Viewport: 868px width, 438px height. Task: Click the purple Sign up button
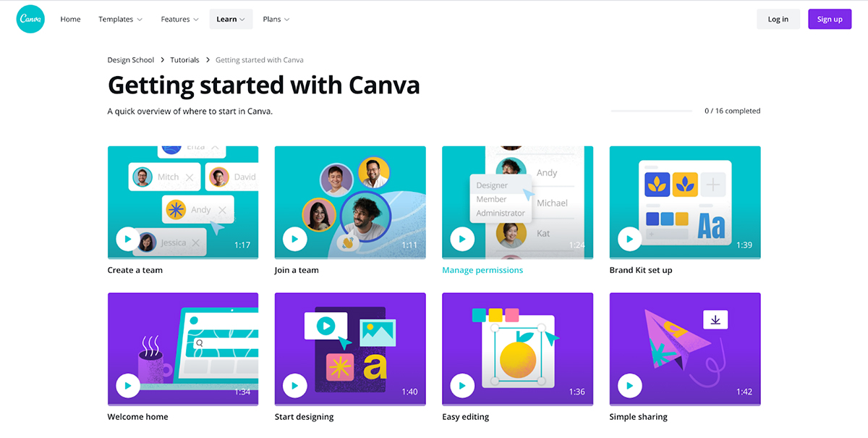(x=830, y=20)
